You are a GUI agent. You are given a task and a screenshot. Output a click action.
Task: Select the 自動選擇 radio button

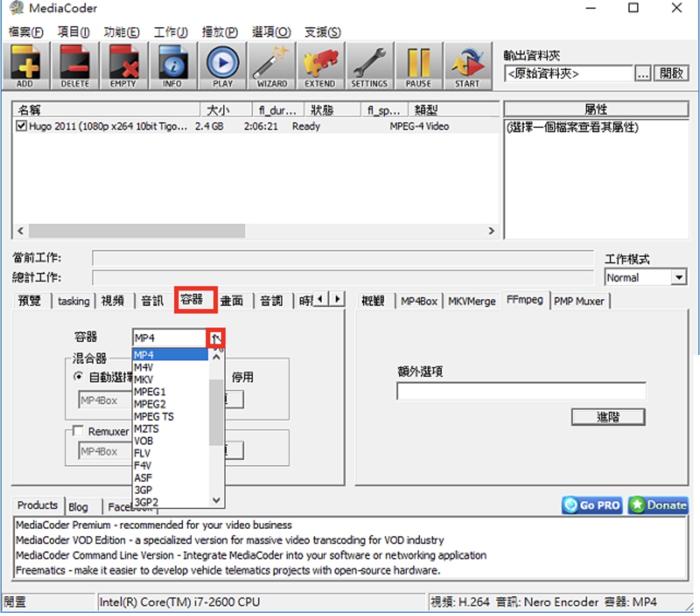(x=78, y=377)
